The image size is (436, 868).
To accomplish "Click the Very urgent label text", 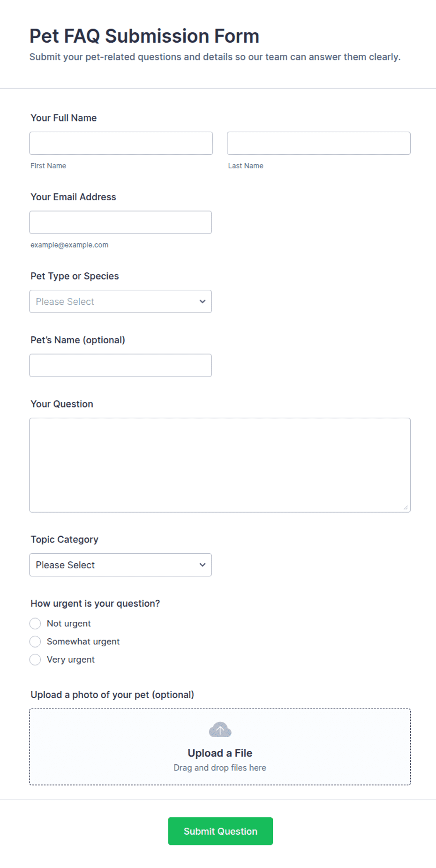I will [71, 659].
